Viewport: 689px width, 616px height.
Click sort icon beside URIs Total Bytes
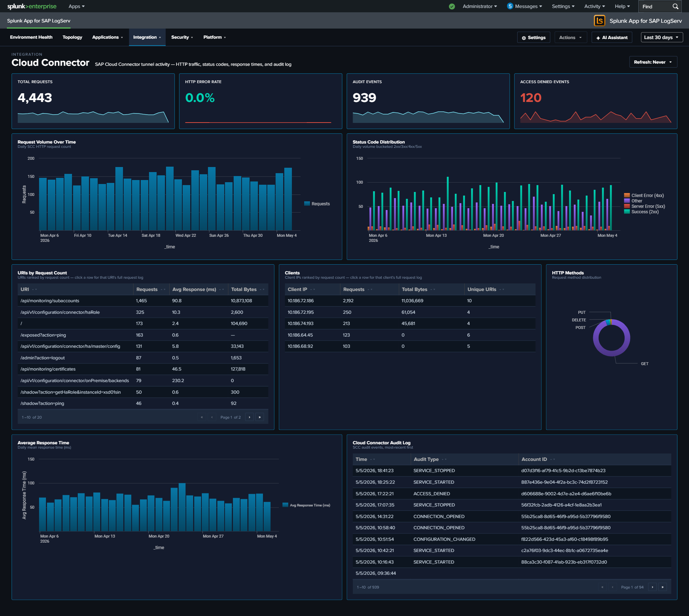(262, 290)
